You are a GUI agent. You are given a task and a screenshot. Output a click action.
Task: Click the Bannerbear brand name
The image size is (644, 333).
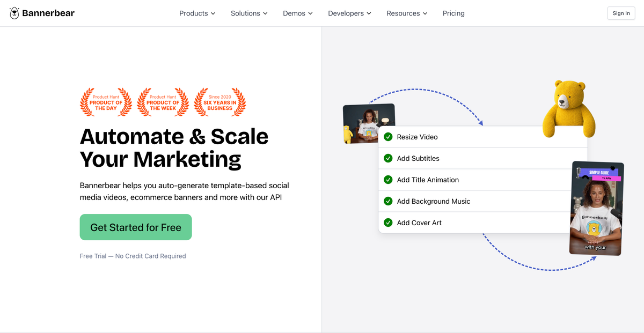pyautogui.click(x=48, y=13)
